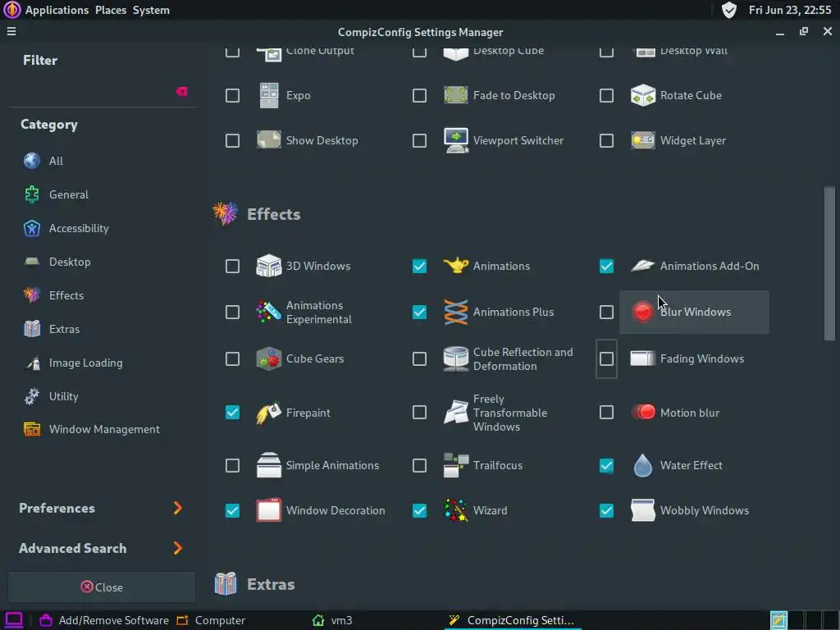Enable the 3D Windows checkbox
Image resolution: width=840 pixels, height=630 pixels.
pos(232,267)
